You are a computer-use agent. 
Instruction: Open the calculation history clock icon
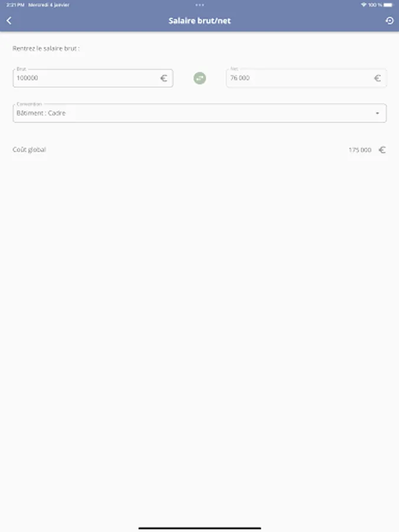click(x=390, y=21)
